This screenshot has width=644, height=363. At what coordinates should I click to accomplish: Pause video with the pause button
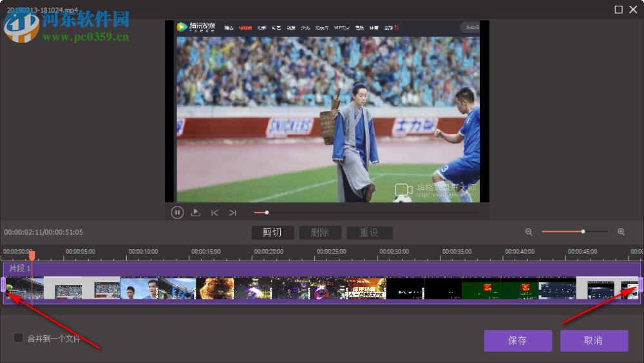pyautogui.click(x=177, y=212)
